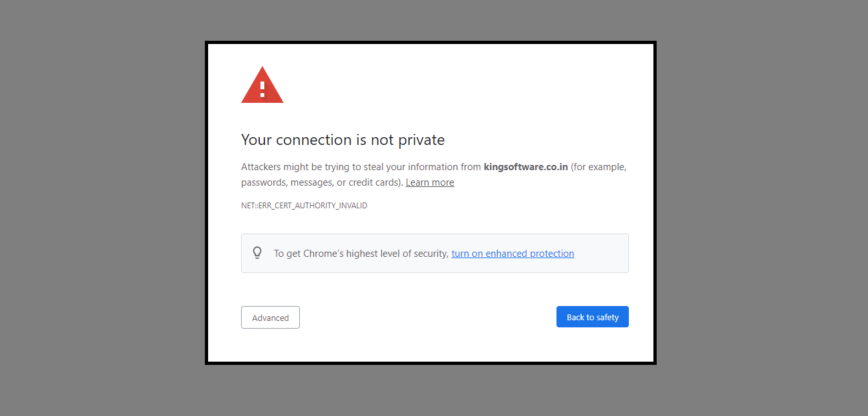Expand details with the Advanced button
The height and width of the screenshot is (416, 868).
pyautogui.click(x=270, y=318)
